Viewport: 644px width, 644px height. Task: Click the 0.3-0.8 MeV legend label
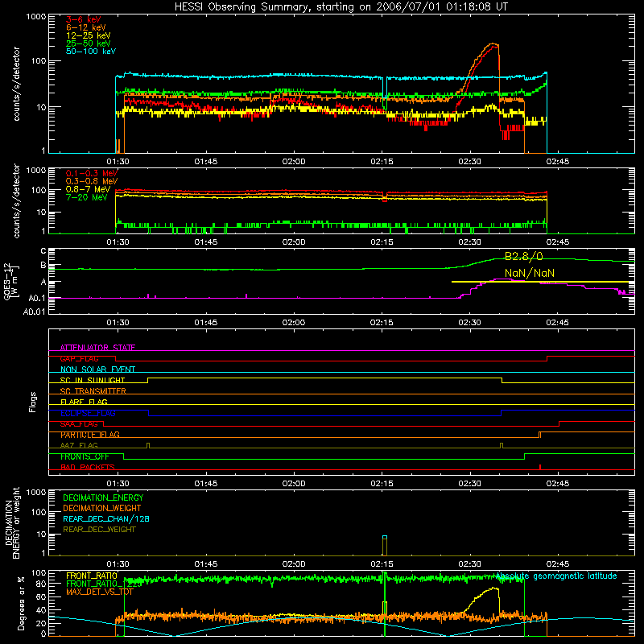[92, 181]
